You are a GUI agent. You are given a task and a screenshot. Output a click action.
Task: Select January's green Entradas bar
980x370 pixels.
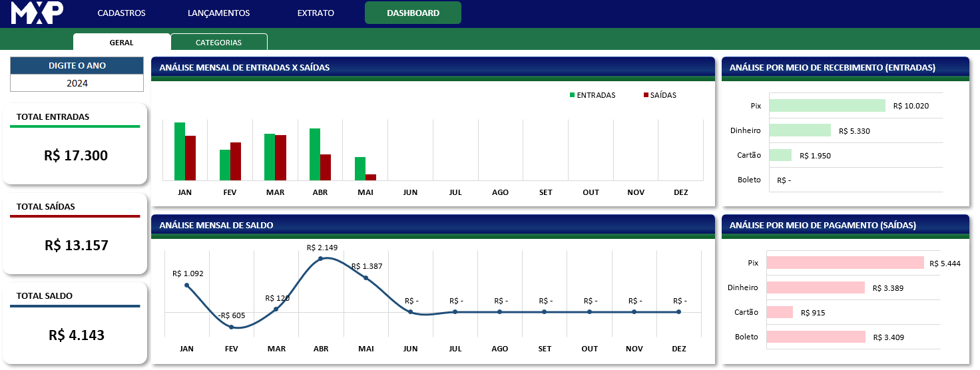[x=180, y=152]
